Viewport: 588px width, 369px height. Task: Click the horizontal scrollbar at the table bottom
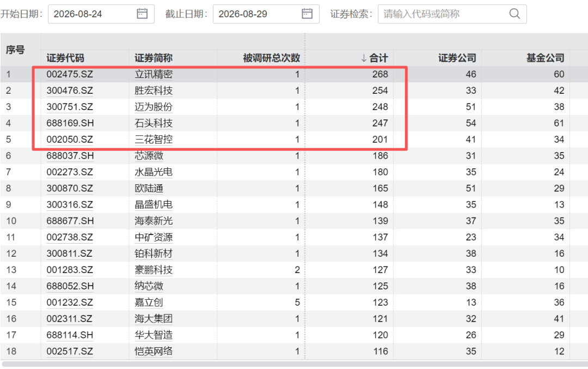coord(295,364)
